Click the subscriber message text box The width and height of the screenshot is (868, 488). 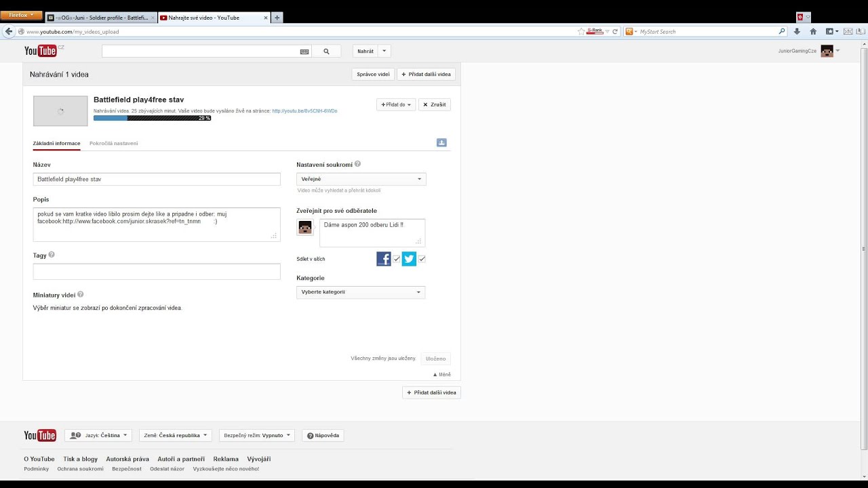point(372,233)
